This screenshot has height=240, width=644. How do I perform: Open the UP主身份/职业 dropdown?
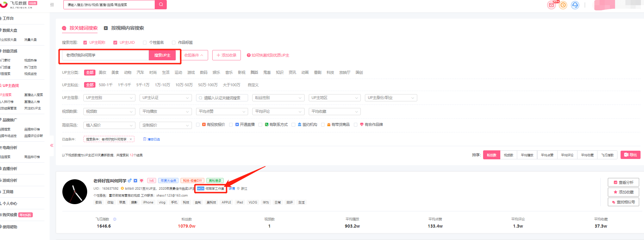pyautogui.click(x=391, y=98)
